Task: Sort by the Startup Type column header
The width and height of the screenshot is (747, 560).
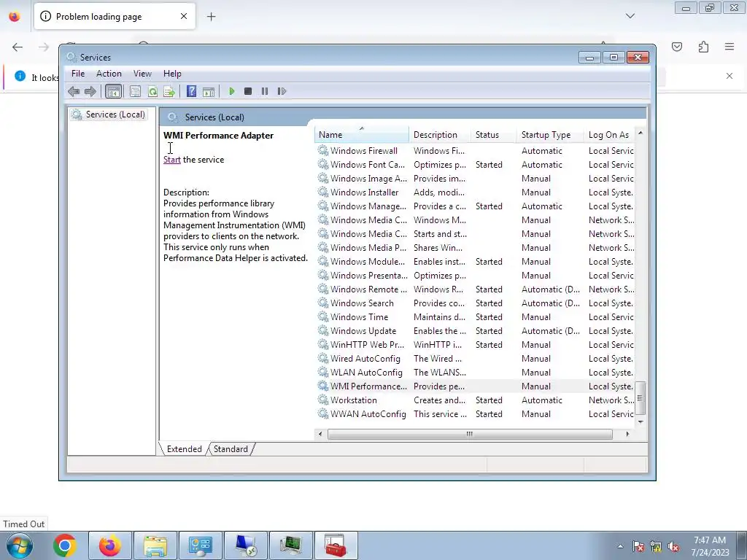Action: pos(550,135)
